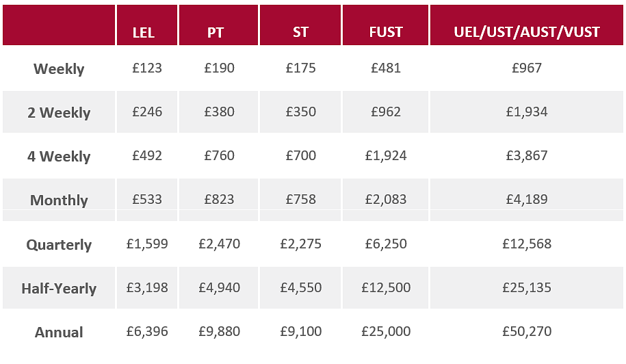Select the 4 weekly FUST value £1,924
626x364 pixels.
click(386, 156)
